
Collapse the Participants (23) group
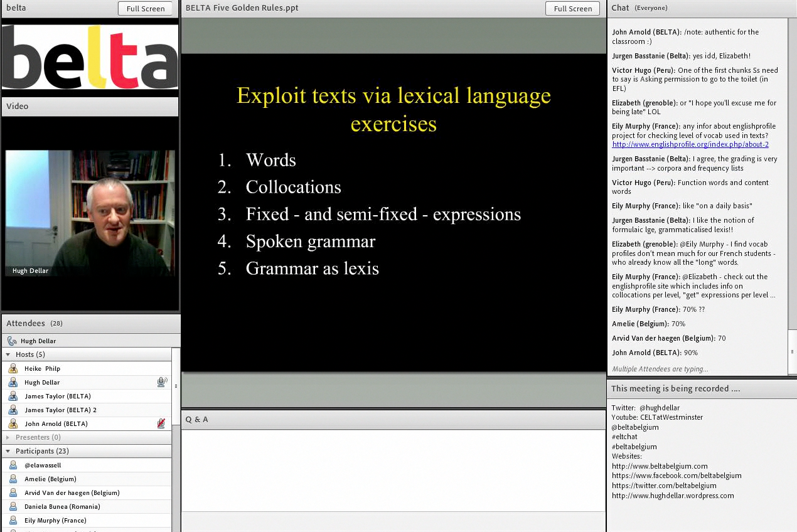coord(8,451)
